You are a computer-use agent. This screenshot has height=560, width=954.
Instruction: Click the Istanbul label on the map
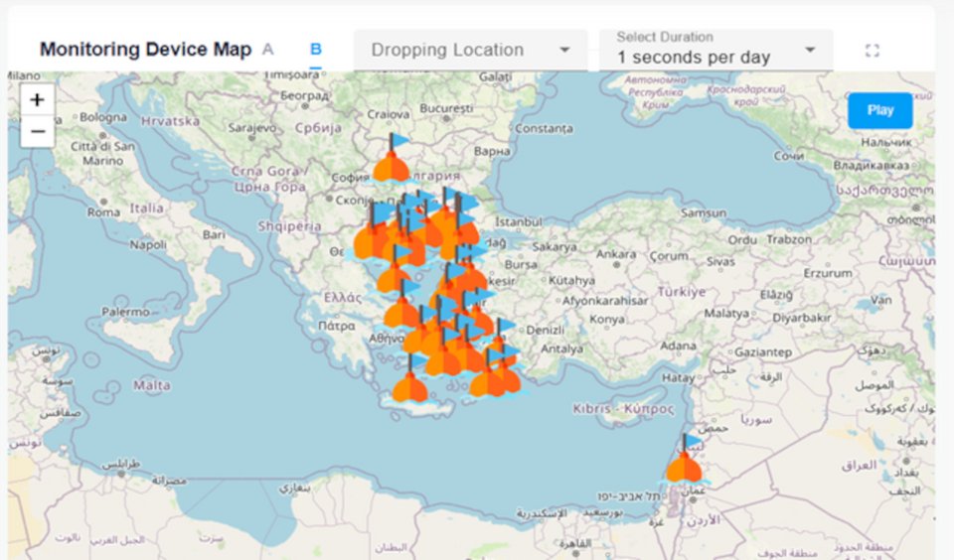pyautogui.click(x=518, y=220)
